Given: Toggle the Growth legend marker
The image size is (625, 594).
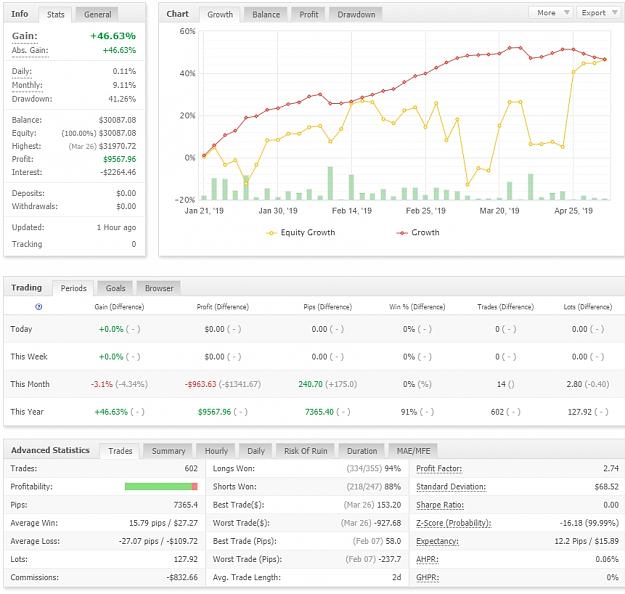Looking at the screenshot, I should click(x=402, y=233).
